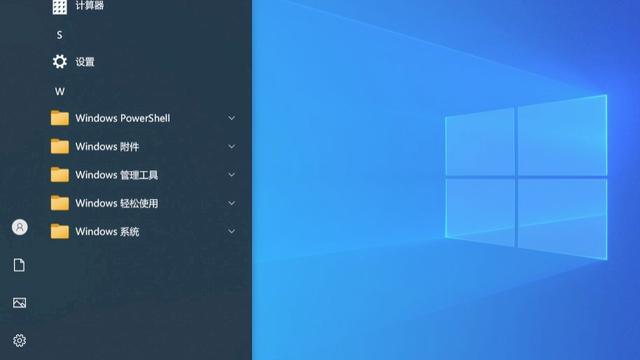This screenshot has width=640, height=360.
Task: Open Settings gear in left sidebar
Action: (20, 340)
